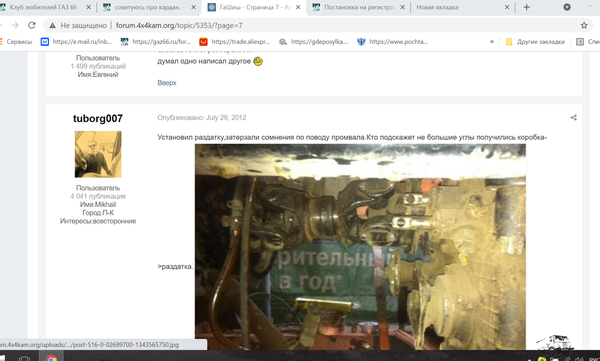600x361 pixels.
Task: Bookmark this page with star icon
Action: 584,25
